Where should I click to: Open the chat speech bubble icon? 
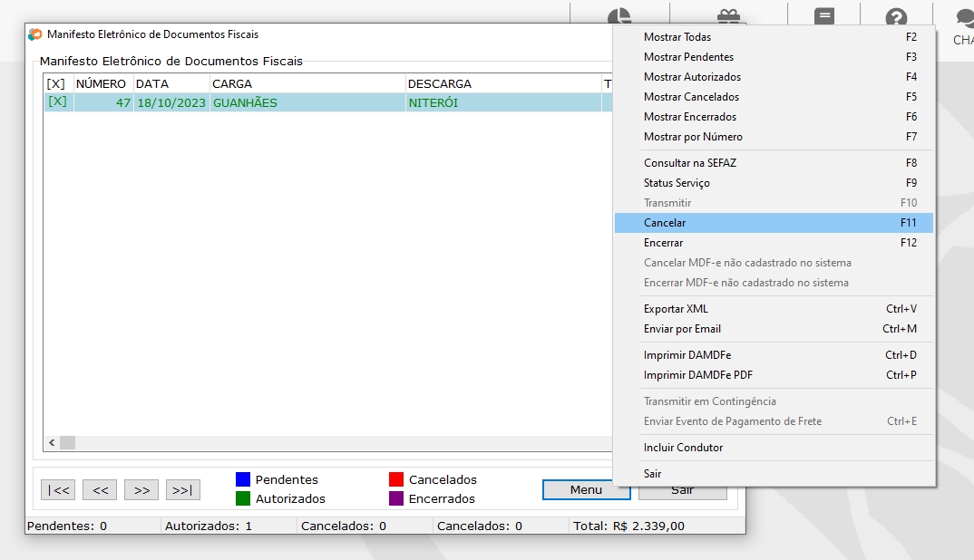[x=965, y=17]
